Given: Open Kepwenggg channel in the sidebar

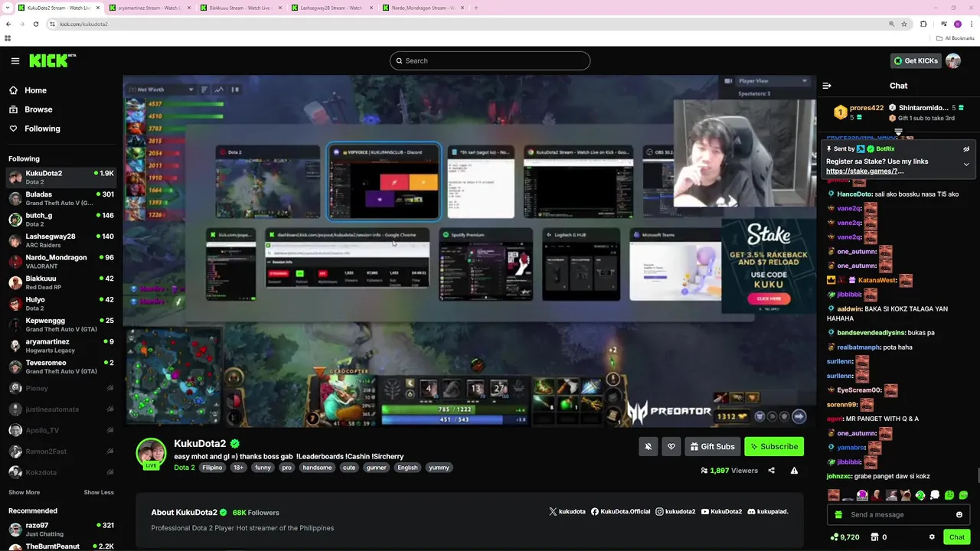Looking at the screenshot, I should 61,324.
